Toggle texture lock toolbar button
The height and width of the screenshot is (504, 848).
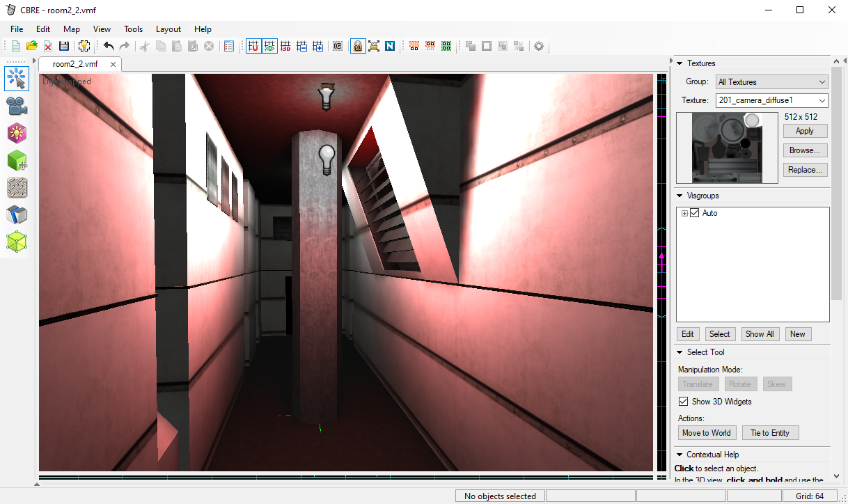point(357,46)
